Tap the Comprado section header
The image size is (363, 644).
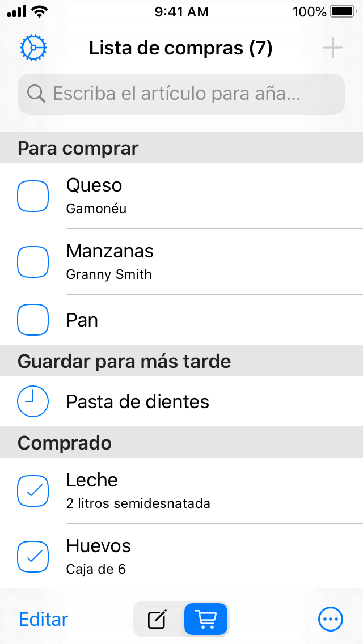[x=65, y=443]
